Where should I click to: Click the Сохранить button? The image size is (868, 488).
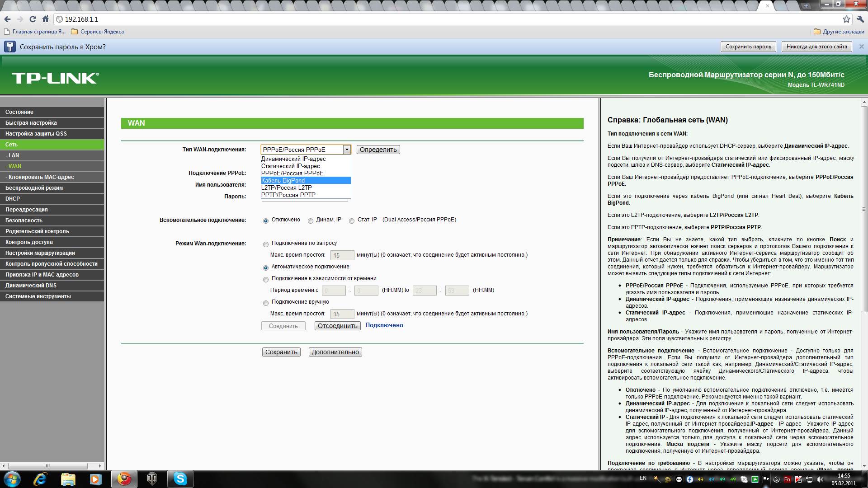tap(281, 352)
